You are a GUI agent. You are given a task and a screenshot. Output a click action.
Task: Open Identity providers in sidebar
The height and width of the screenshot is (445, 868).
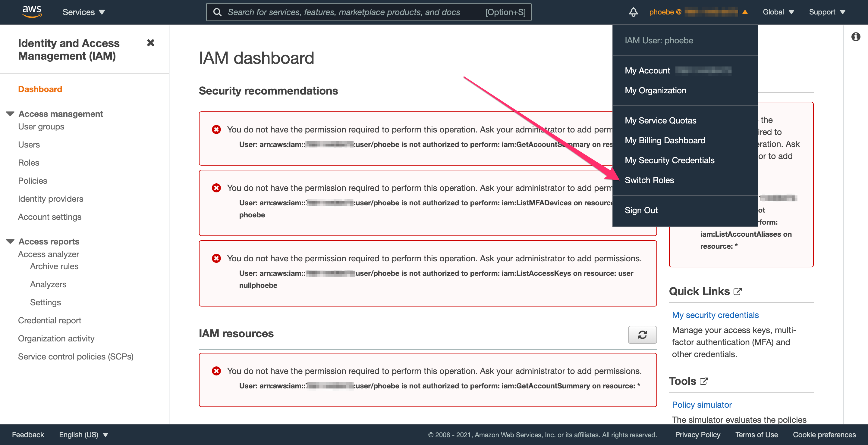coord(51,199)
